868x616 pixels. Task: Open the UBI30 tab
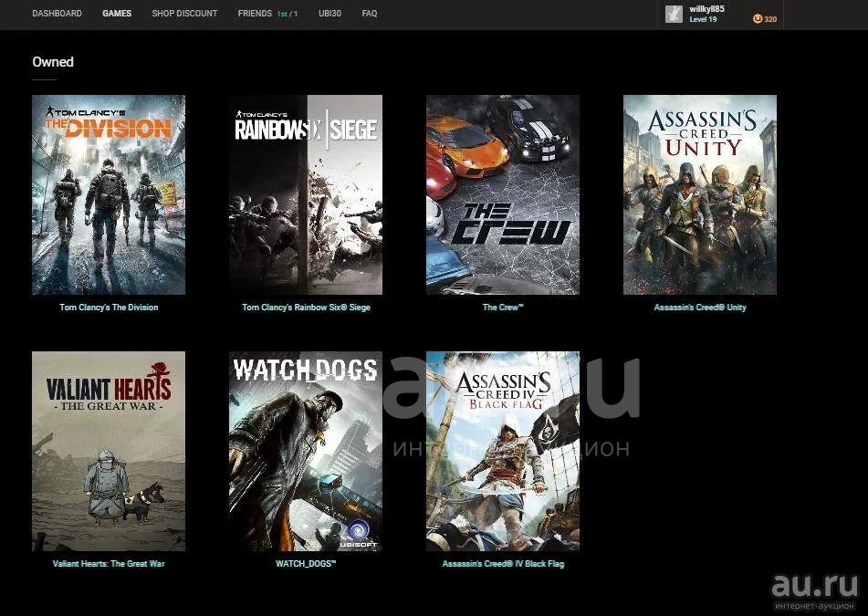[329, 14]
